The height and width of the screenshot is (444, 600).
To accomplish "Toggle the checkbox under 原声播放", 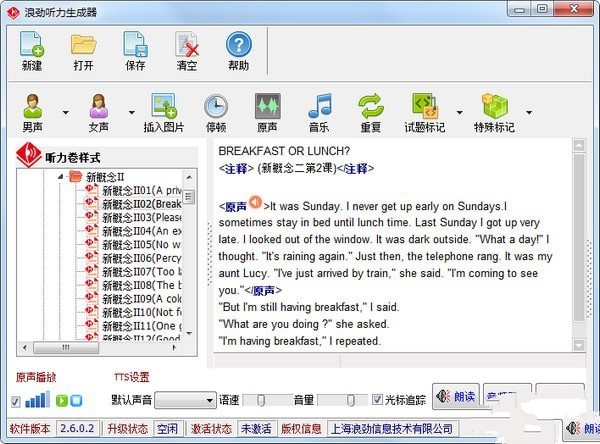I will [15, 401].
